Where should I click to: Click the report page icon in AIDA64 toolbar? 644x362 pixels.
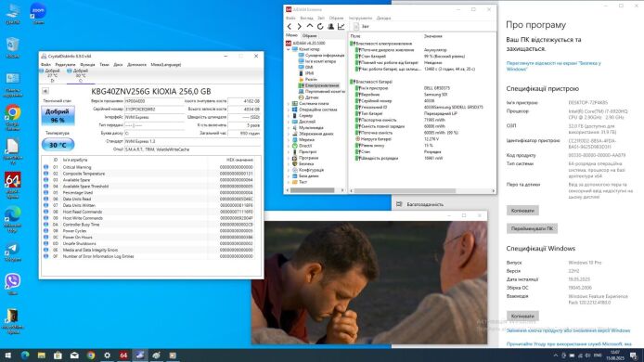(356, 26)
